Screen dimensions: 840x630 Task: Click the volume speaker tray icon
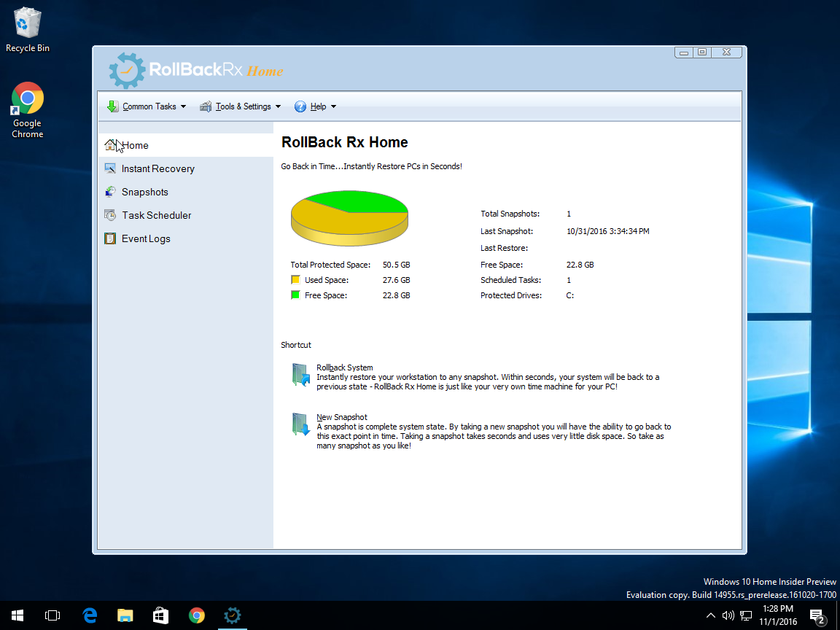(x=728, y=615)
